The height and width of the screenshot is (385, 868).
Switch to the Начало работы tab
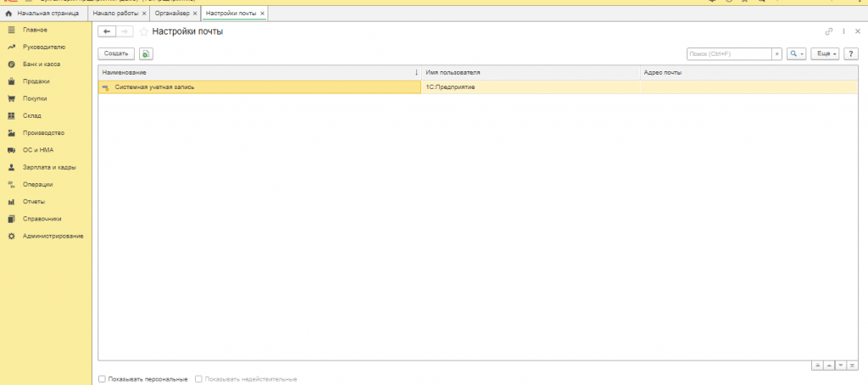click(115, 14)
